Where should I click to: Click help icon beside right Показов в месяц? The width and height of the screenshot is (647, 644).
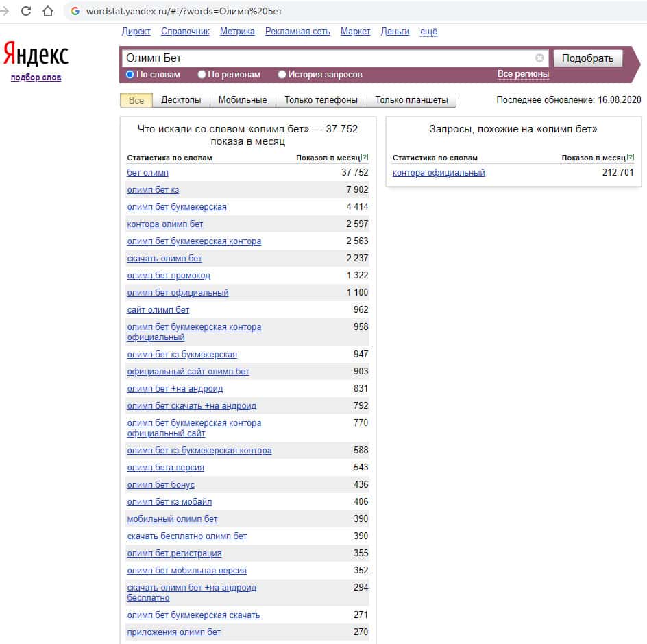pyautogui.click(x=631, y=157)
